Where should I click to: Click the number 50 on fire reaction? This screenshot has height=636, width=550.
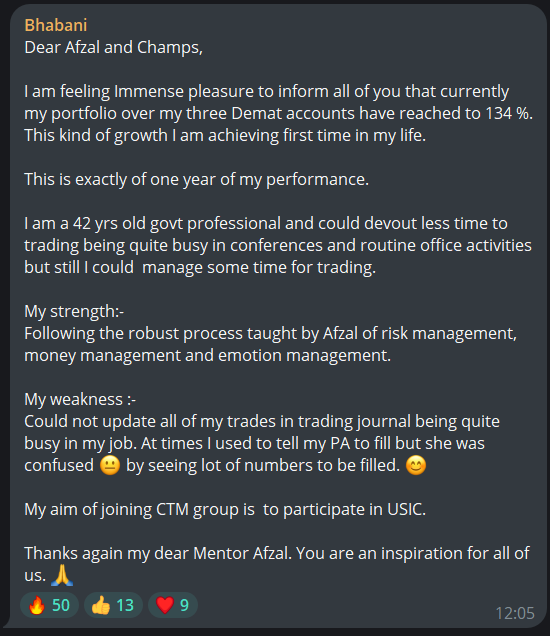click(61, 605)
